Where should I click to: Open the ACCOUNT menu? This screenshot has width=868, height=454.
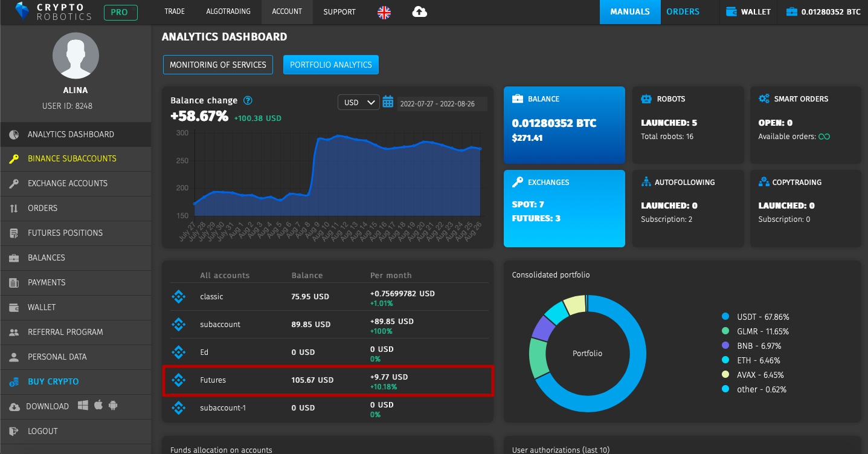(x=287, y=11)
